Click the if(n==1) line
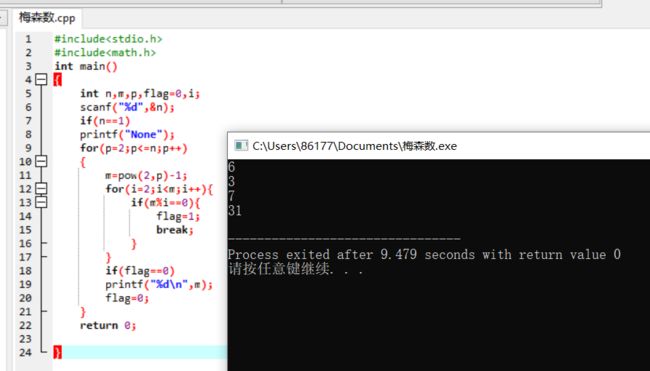This screenshot has width=650, height=371. pos(105,121)
